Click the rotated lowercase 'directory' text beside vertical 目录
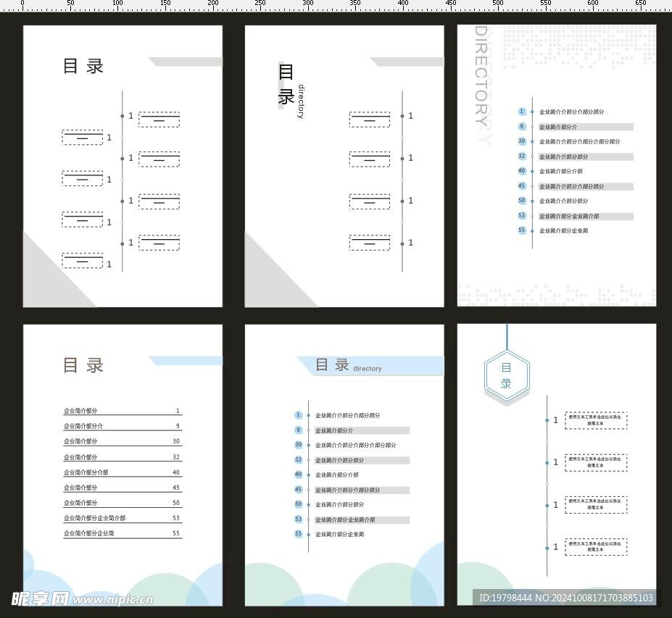This screenshot has width=672, height=618. (x=301, y=101)
